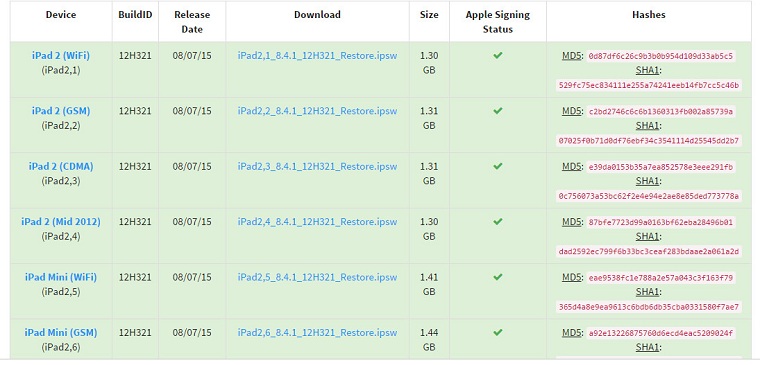Download the iPad2,6 restore ipsw

[x=317, y=333]
